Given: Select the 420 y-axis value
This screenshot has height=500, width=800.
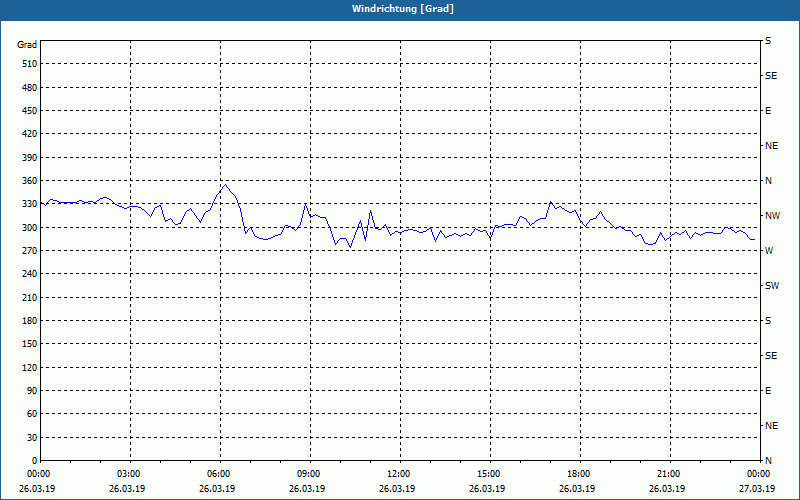Looking at the screenshot, I should point(30,134).
